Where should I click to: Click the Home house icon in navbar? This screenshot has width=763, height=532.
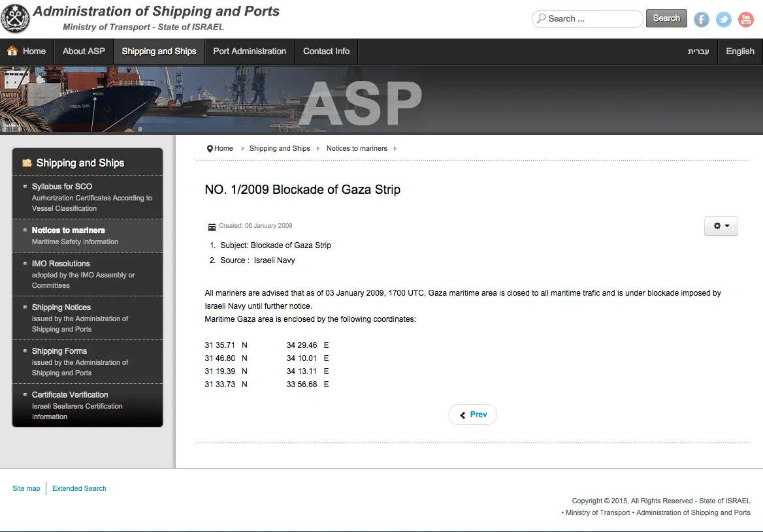tap(12, 51)
